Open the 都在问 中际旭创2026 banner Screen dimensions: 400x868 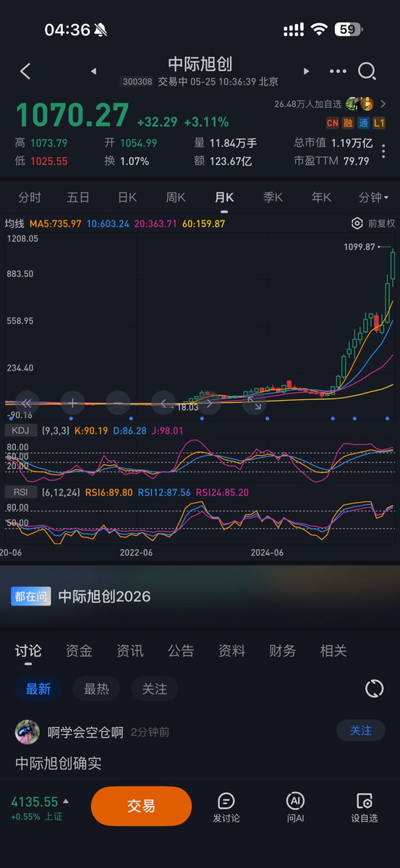click(x=200, y=596)
